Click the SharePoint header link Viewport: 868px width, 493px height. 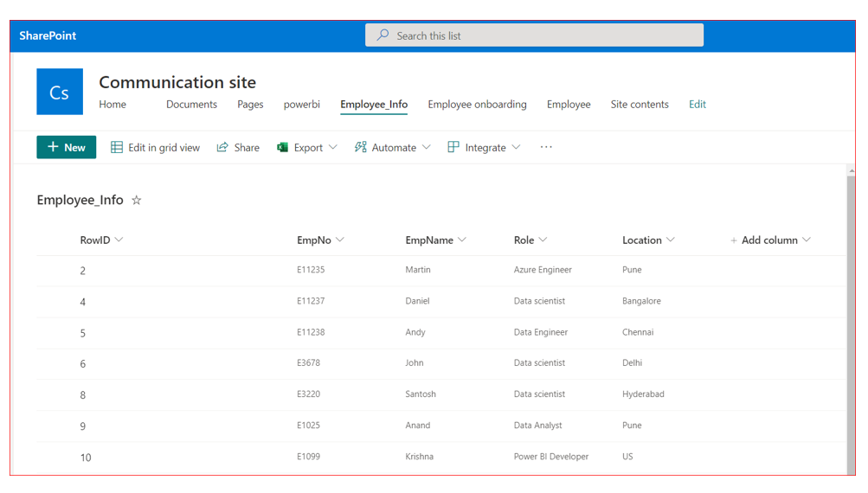[x=48, y=35]
